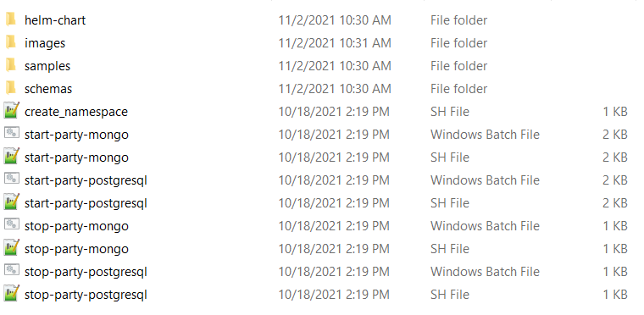Select the stop-party-postgresql SH file icon
644x315 pixels.
coord(11,294)
